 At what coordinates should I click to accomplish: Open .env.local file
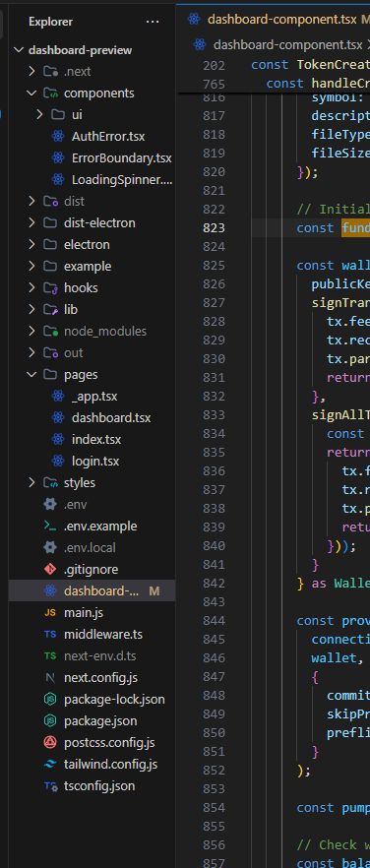coord(90,547)
